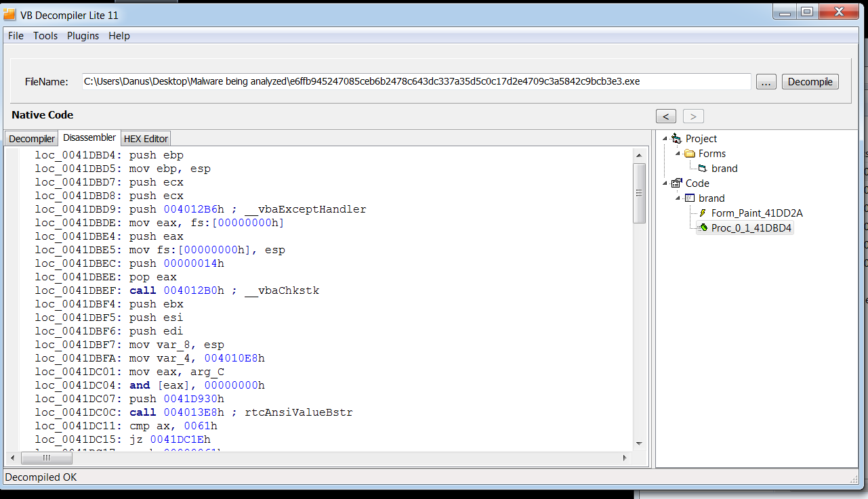The width and height of the screenshot is (868, 499).
Task: Click the lightning icon beside Form_Paint_41DD2A
Action: click(703, 213)
